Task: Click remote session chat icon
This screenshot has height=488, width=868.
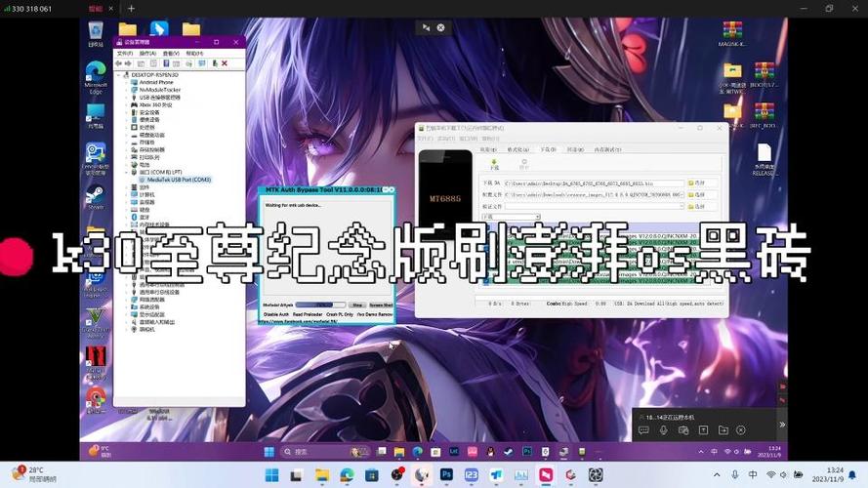Action: (x=643, y=430)
